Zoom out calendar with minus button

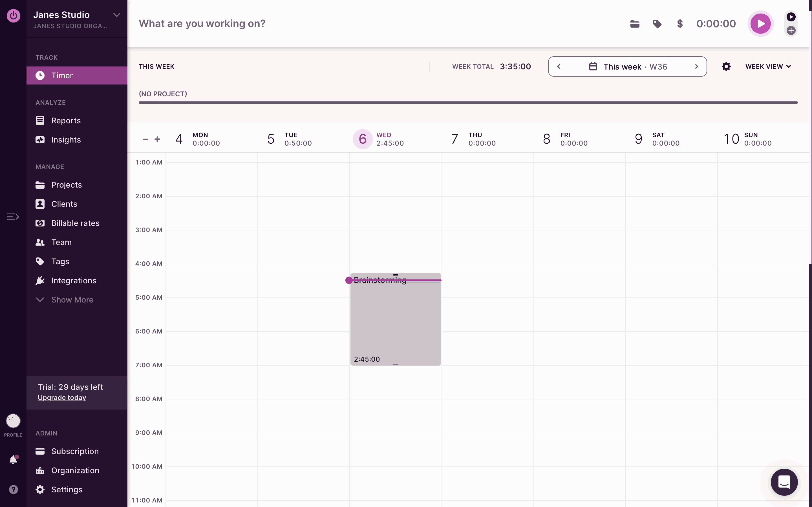tap(145, 139)
